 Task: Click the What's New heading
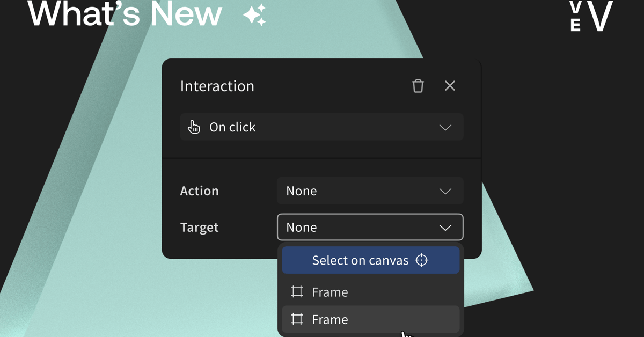coord(125,15)
